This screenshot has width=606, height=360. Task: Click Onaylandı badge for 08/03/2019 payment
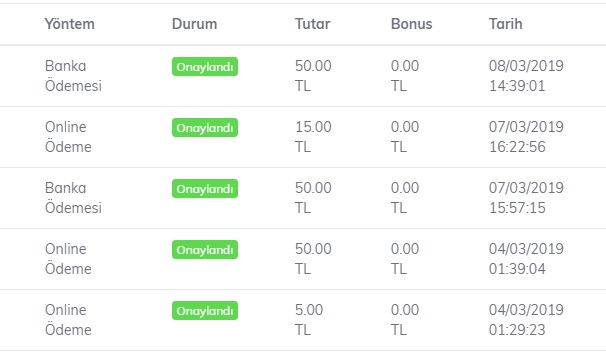tap(205, 67)
